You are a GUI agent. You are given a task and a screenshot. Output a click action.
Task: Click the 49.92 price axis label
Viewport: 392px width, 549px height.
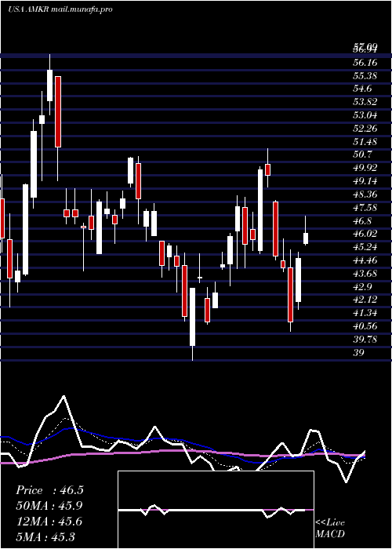365,168
